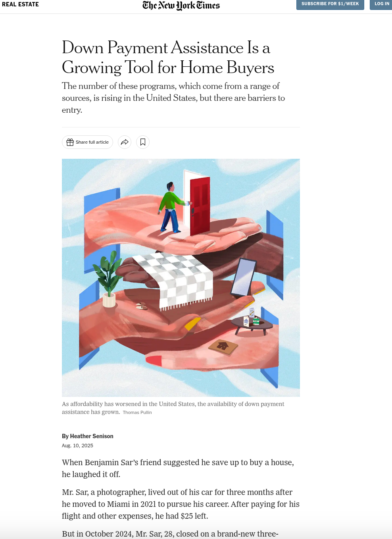392x539 pixels.
Task: Click the house doormat in the illustration
Action: [223, 347]
